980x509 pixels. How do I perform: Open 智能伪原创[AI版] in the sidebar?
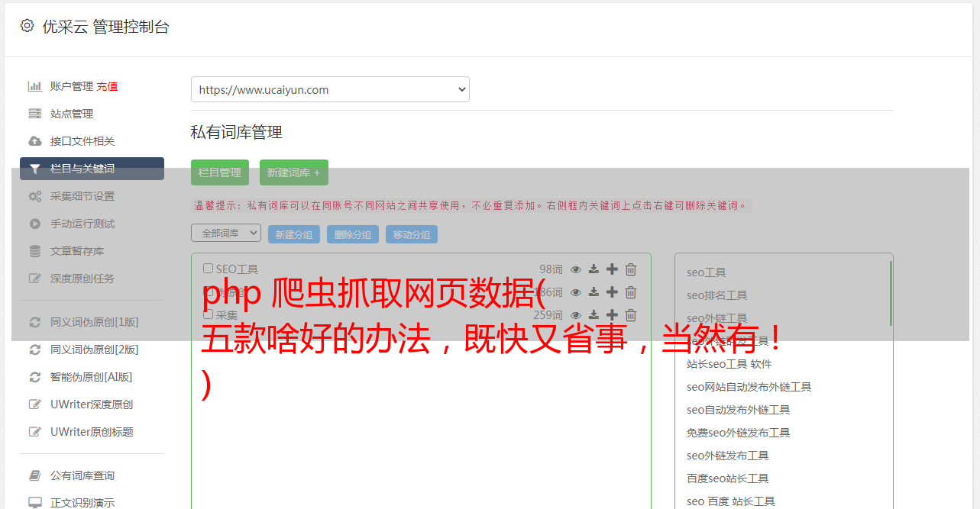click(x=92, y=377)
